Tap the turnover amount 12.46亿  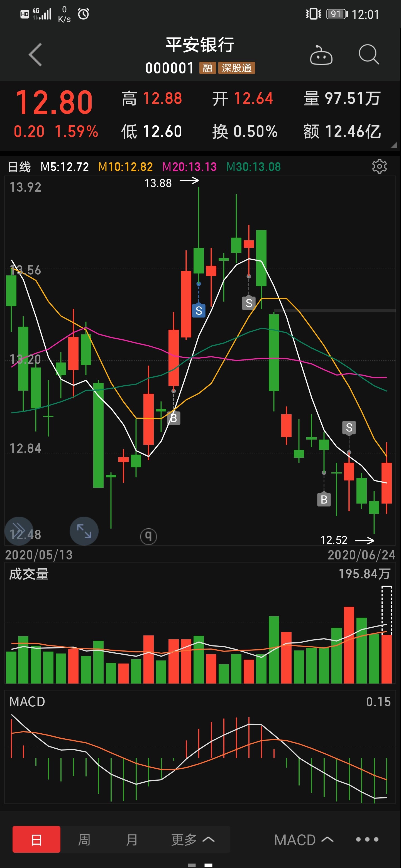pos(353,131)
